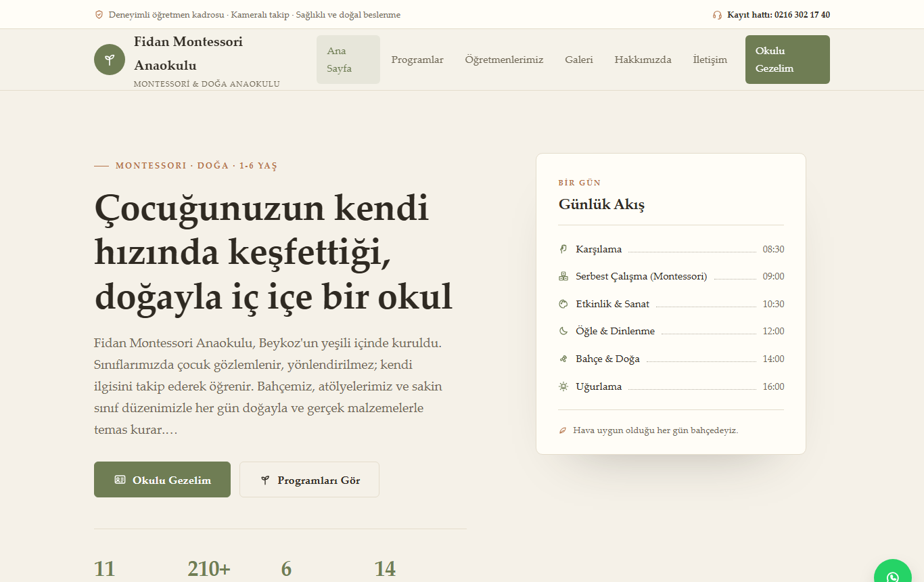Click the moon icon beside Öğle & Dinlenme
This screenshot has height=582, width=924.
[563, 331]
